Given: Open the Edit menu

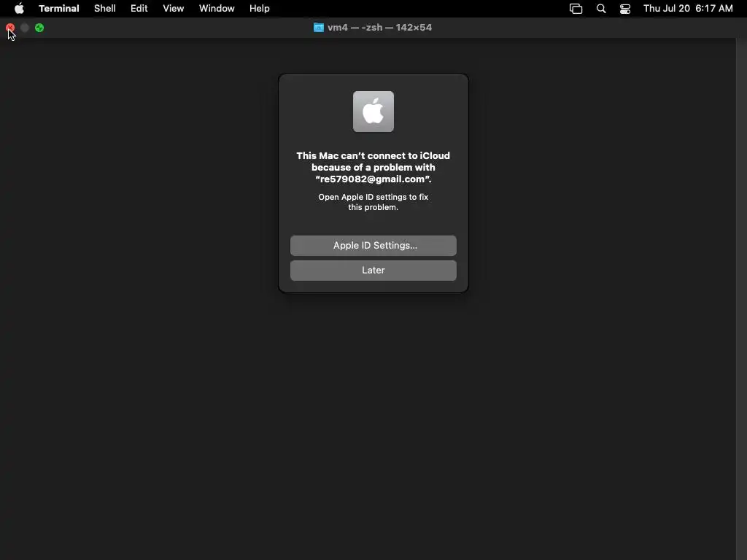Looking at the screenshot, I should click(139, 9).
